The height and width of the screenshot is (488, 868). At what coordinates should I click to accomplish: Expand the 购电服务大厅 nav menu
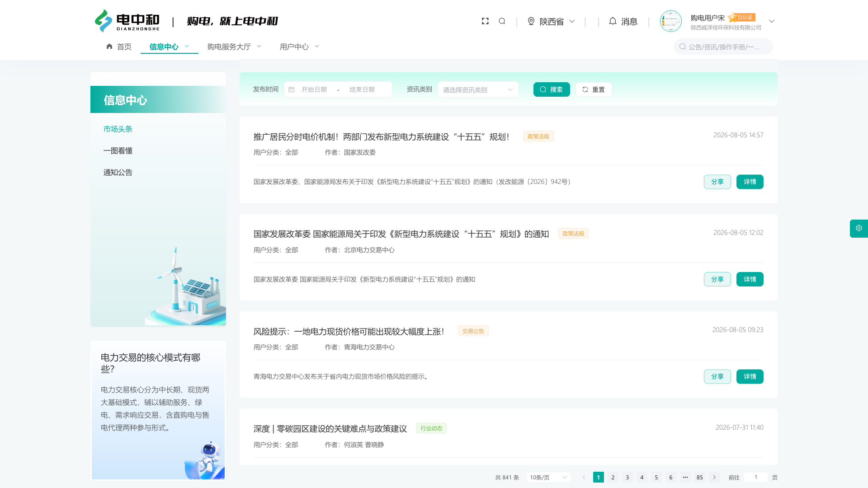[259, 46]
